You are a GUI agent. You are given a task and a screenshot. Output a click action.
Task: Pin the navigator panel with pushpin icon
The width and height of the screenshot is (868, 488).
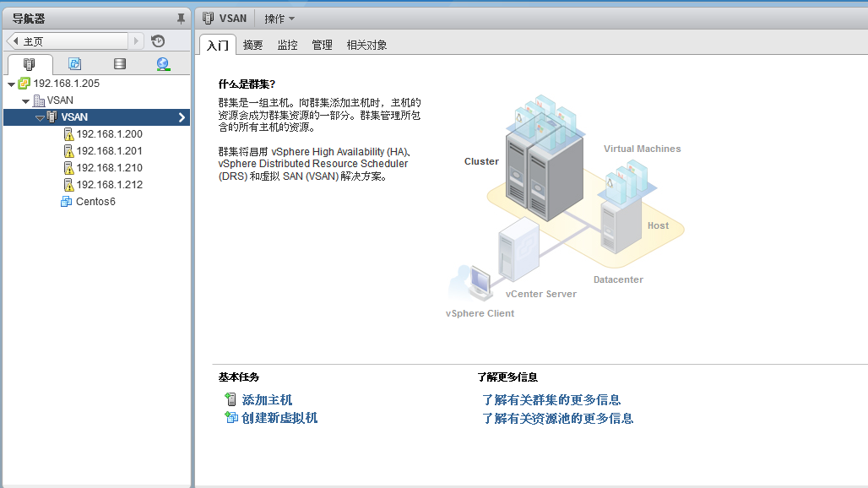coord(181,19)
